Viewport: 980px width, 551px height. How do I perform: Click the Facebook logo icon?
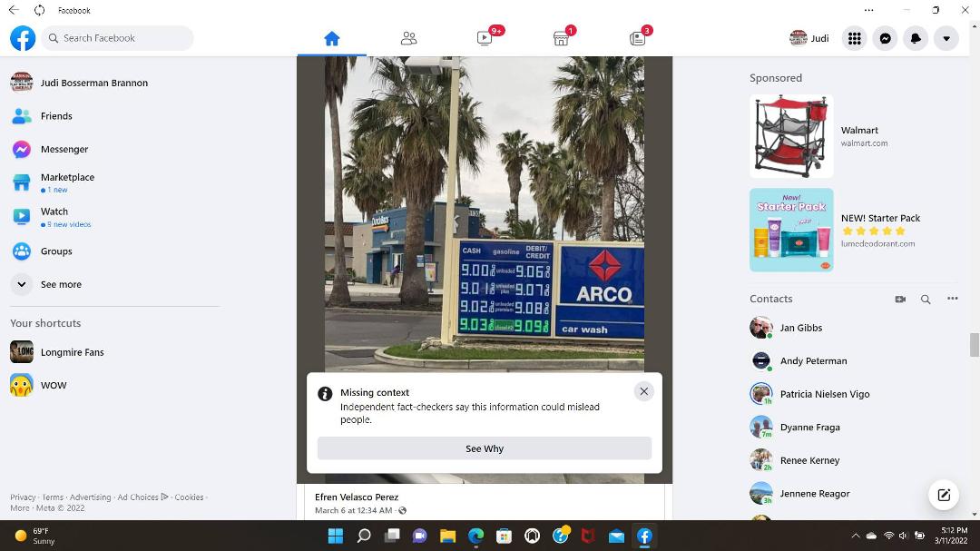pyautogui.click(x=23, y=38)
